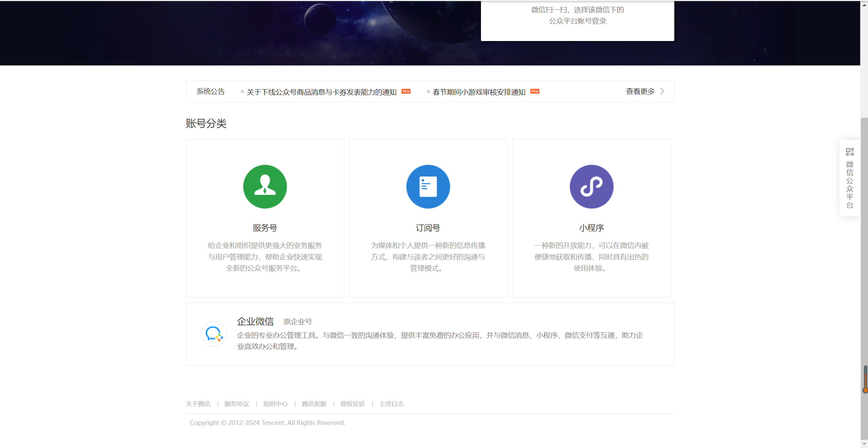Viewport: 868px width, 448px height.
Task: Select the blue 订阅号 account icon
Action: pyautogui.click(x=428, y=186)
